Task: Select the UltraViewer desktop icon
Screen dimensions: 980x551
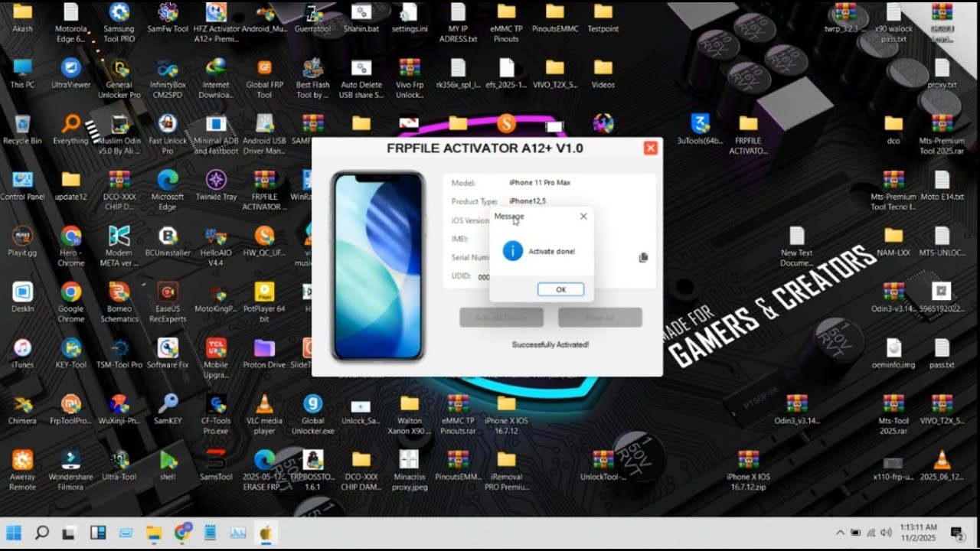Action: coord(70,73)
